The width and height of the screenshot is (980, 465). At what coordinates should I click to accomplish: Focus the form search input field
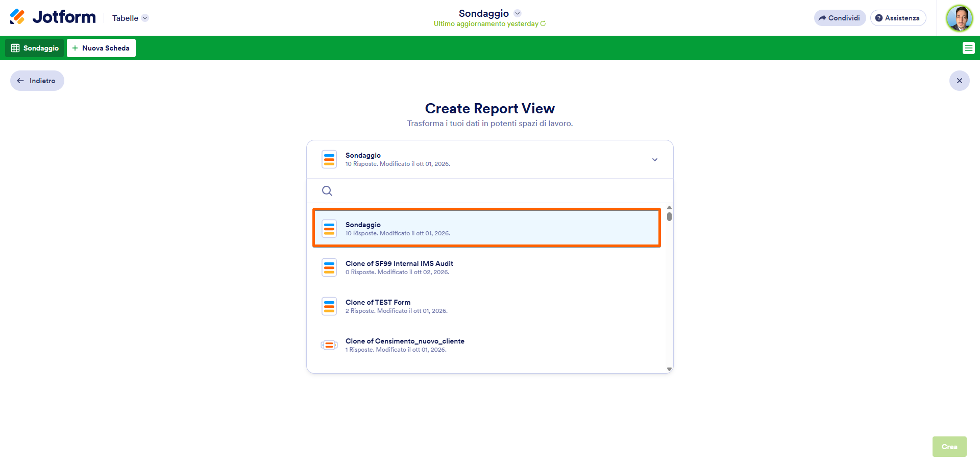[490, 191]
